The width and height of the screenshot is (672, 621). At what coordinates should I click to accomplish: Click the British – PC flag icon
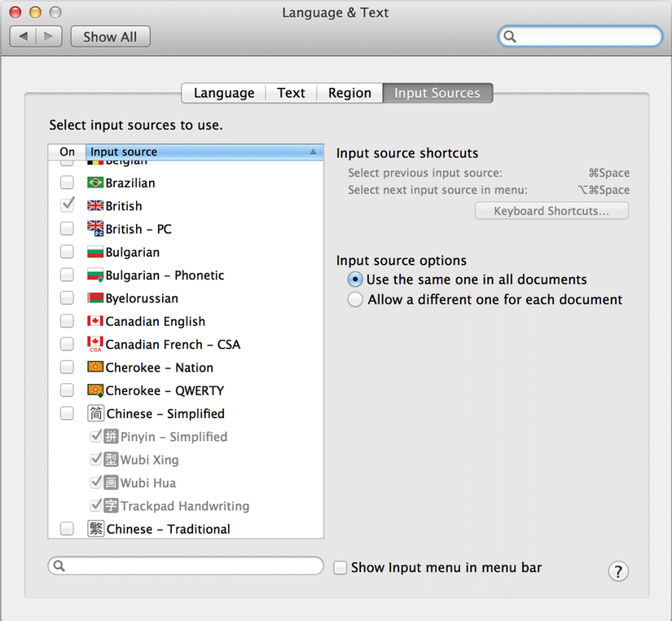tap(95, 228)
